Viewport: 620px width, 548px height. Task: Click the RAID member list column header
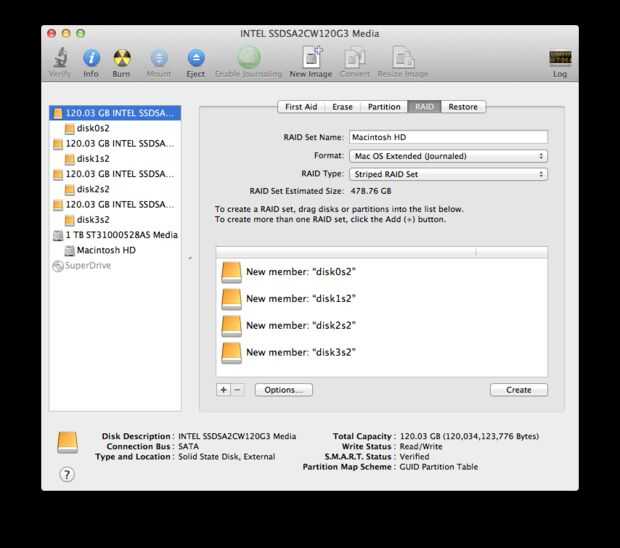point(382,253)
